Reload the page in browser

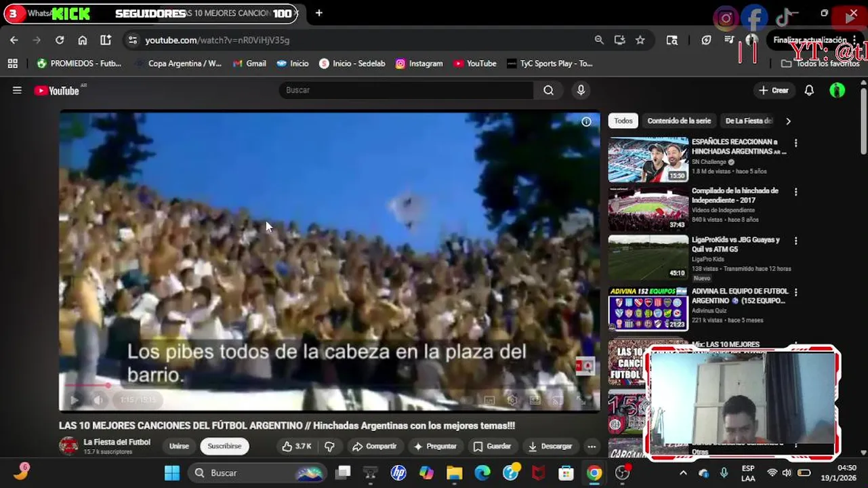tap(60, 40)
